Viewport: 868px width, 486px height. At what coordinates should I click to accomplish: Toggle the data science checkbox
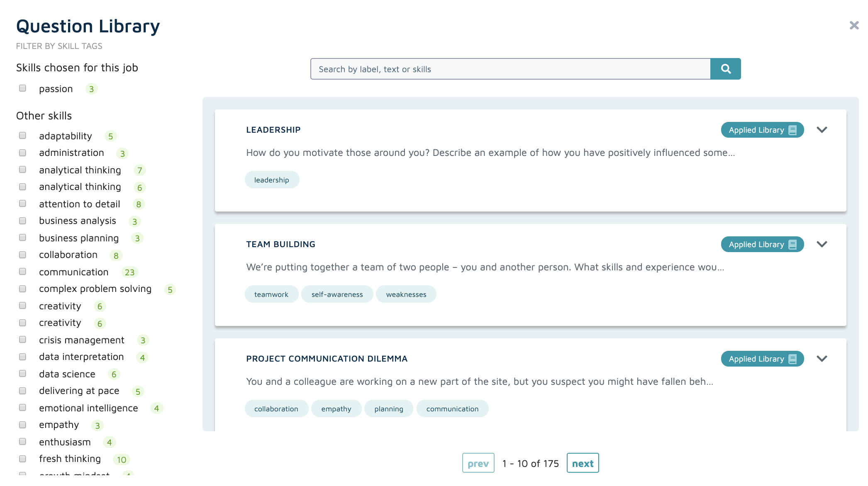[x=23, y=374]
